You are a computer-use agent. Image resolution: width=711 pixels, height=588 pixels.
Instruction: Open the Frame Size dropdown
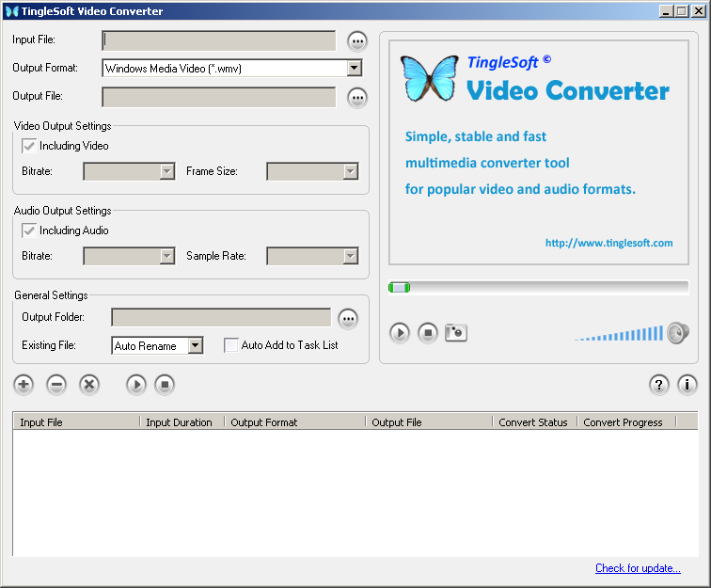(351, 171)
